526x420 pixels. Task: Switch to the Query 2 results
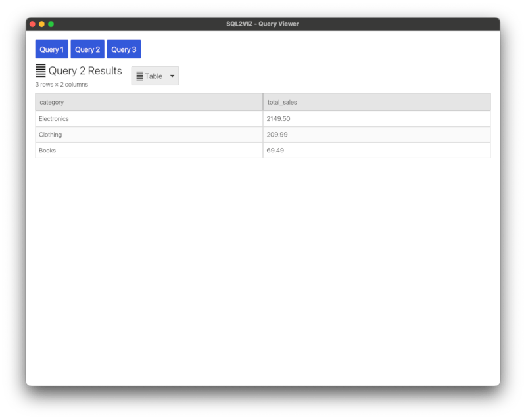[x=87, y=49]
